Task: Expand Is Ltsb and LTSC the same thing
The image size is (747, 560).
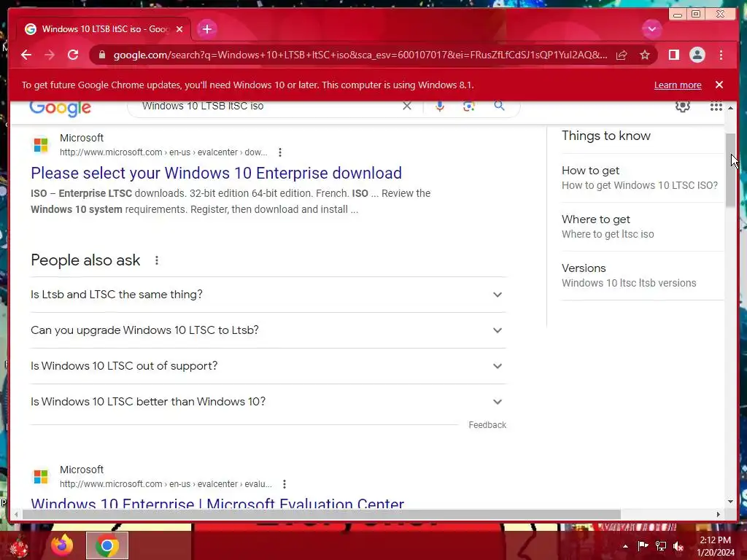Action: click(x=268, y=295)
